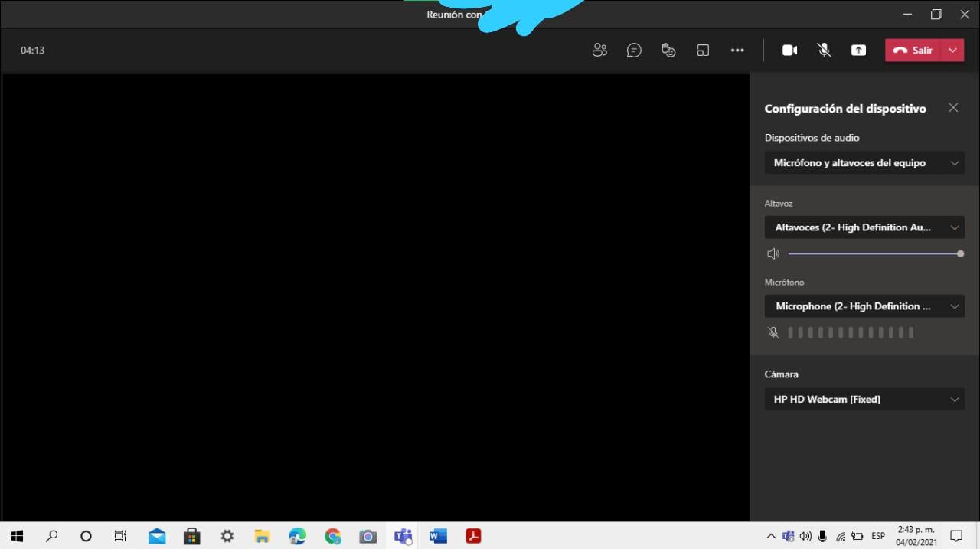This screenshot has height=549, width=980.
Task: Mute the speaker volume icon
Action: pyautogui.click(x=773, y=253)
